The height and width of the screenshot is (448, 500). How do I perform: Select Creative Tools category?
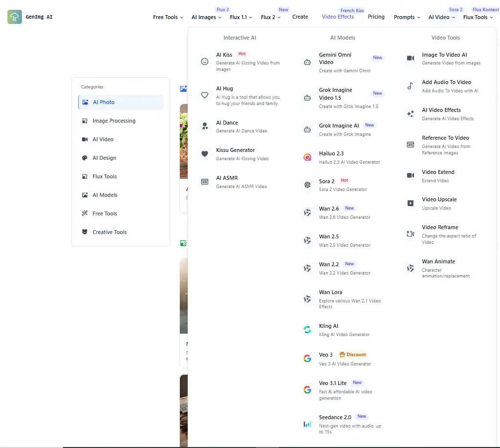[121, 232]
